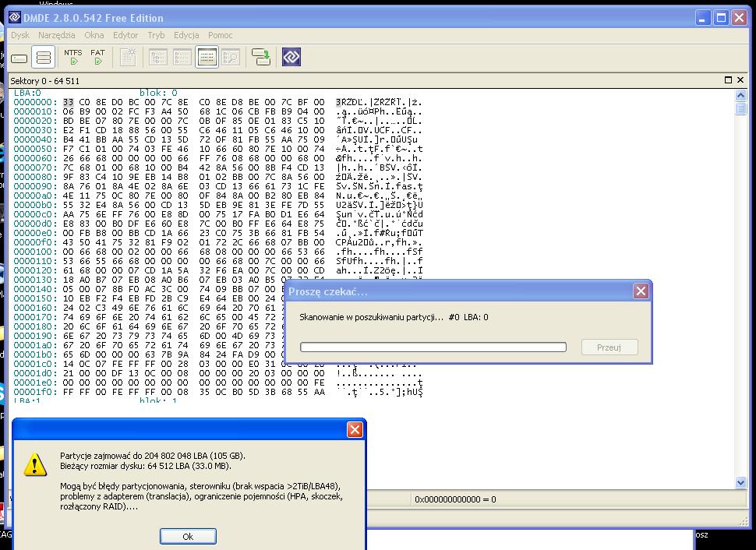This screenshot has width=756, height=550.
Task: Open the Tryb menu
Action: 156,35
